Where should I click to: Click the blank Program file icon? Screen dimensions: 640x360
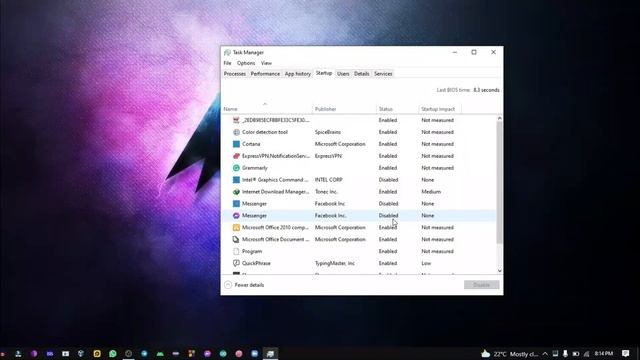pos(236,251)
